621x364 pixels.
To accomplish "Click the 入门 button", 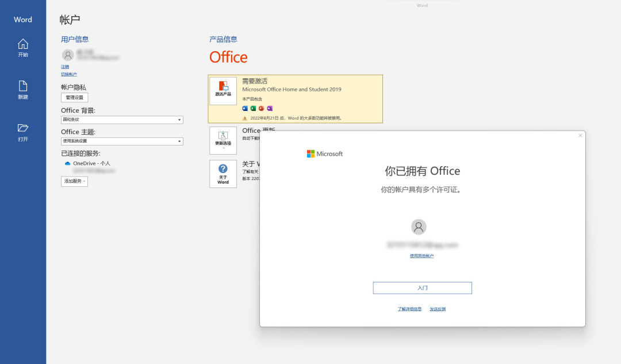I will coord(422,288).
